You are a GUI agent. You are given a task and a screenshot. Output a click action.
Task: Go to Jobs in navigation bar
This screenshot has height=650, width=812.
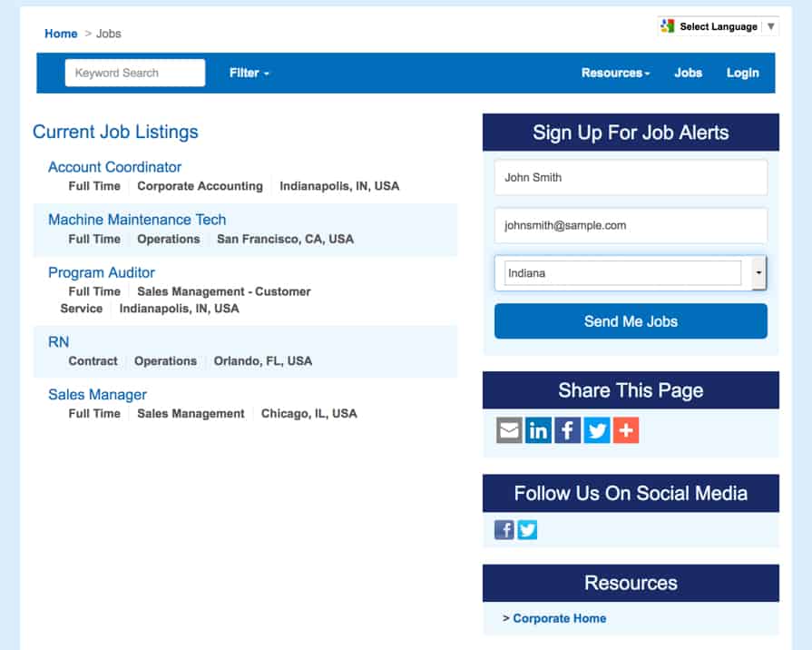click(x=688, y=73)
